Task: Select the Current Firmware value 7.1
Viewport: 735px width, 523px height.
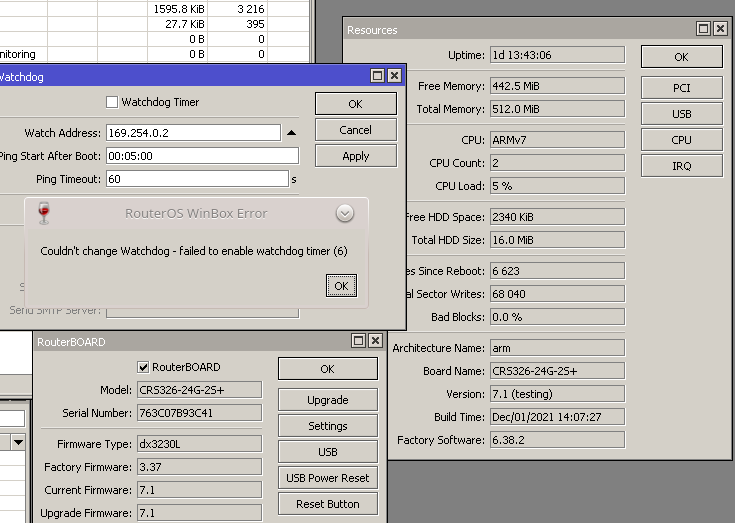Action: [x=199, y=490]
